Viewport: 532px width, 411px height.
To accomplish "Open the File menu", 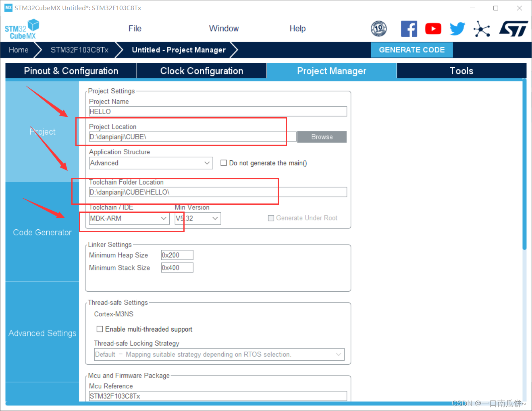I will pos(135,29).
